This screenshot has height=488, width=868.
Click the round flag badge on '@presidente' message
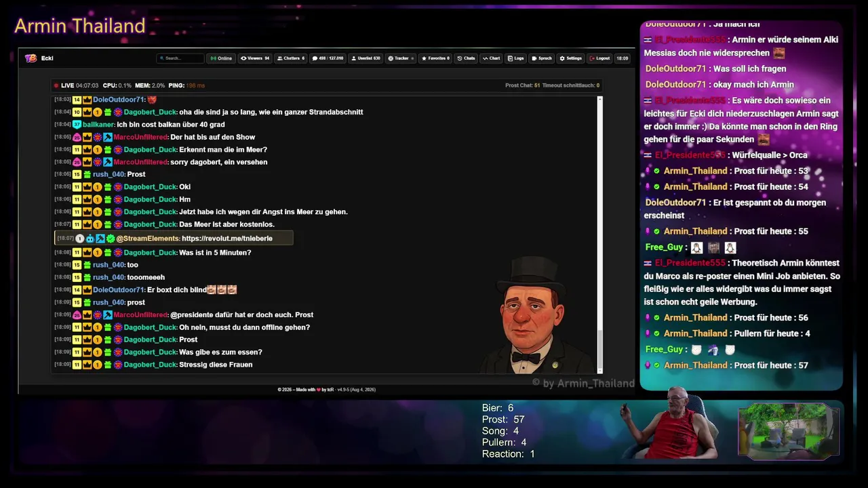[x=98, y=315]
